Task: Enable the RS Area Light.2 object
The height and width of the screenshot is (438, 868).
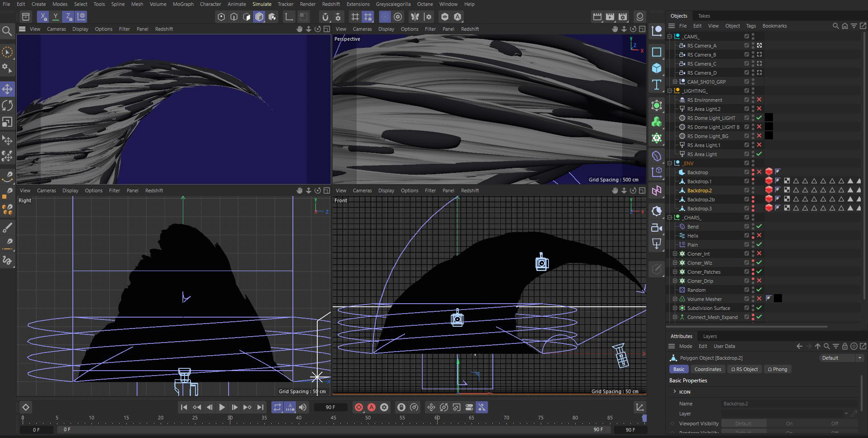Action: 759,109
